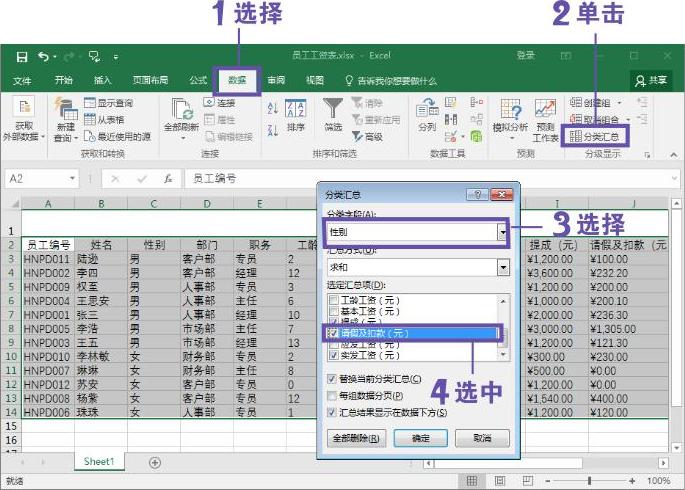
Task: Expand the 汇总方式 dropdown showing 求和
Action: (502, 268)
